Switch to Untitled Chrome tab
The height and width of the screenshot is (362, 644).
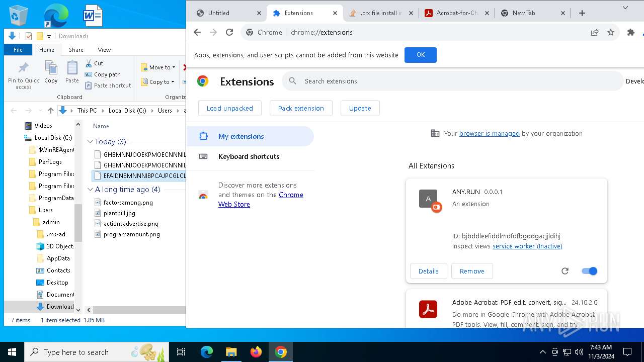pyautogui.click(x=229, y=13)
